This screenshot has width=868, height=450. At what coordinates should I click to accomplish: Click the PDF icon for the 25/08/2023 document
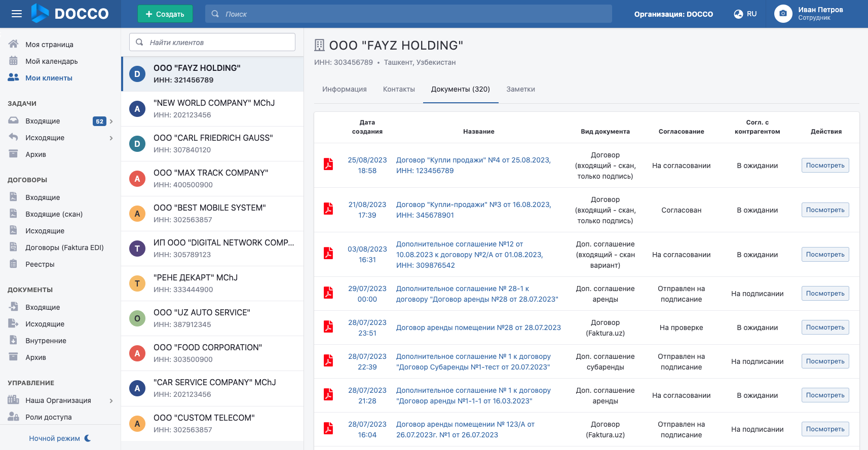(328, 165)
